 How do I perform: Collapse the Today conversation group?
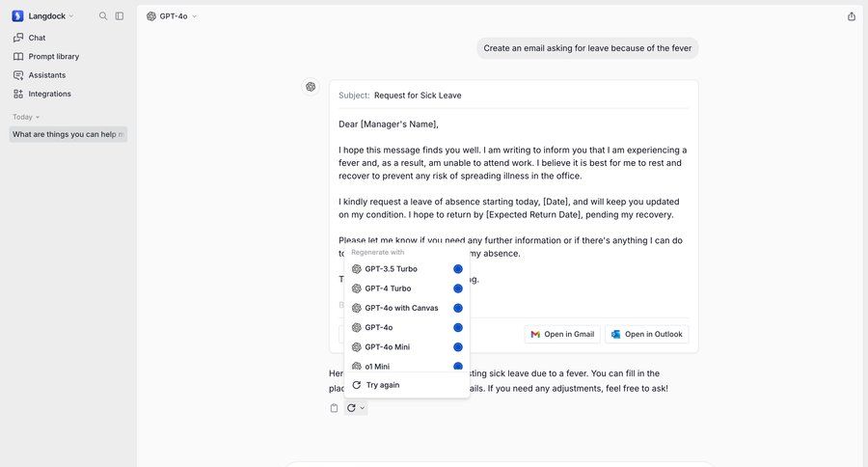point(26,117)
